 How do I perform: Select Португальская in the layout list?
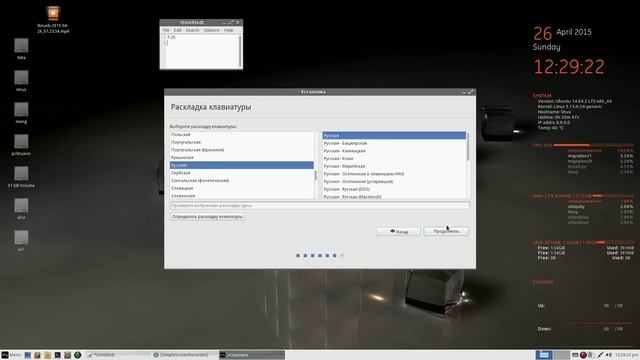click(x=242, y=142)
